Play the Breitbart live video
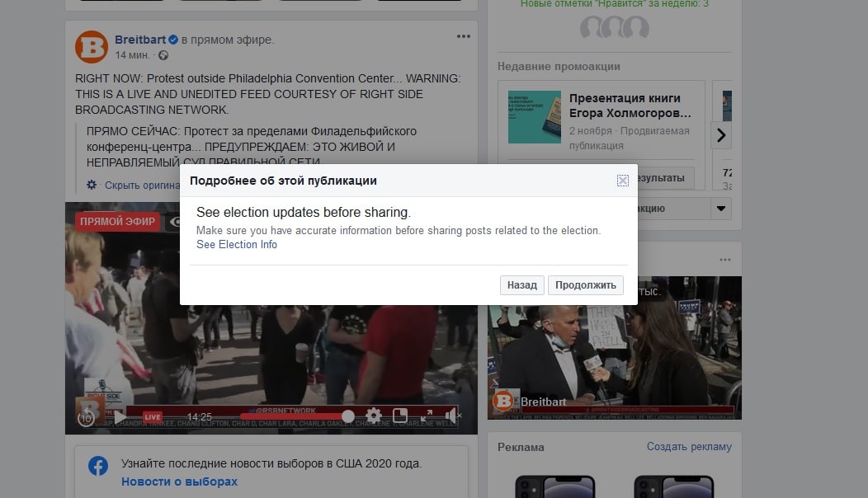This screenshot has height=498, width=868. pyautogui.click(x=120, y=416)
